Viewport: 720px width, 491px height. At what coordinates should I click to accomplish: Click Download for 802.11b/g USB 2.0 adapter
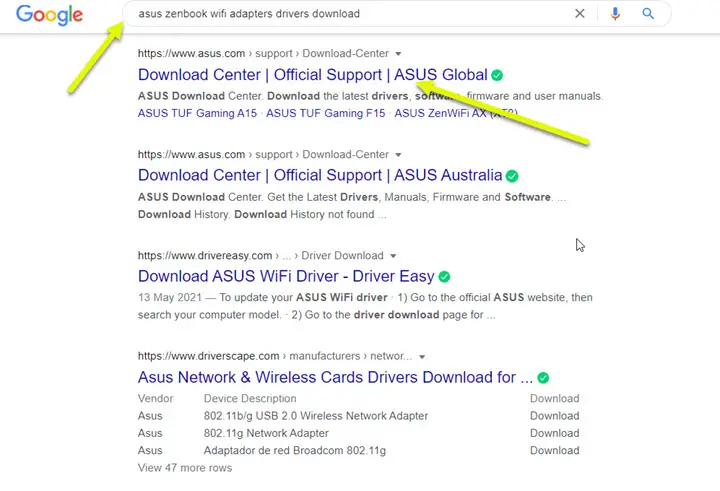(555, 416)
